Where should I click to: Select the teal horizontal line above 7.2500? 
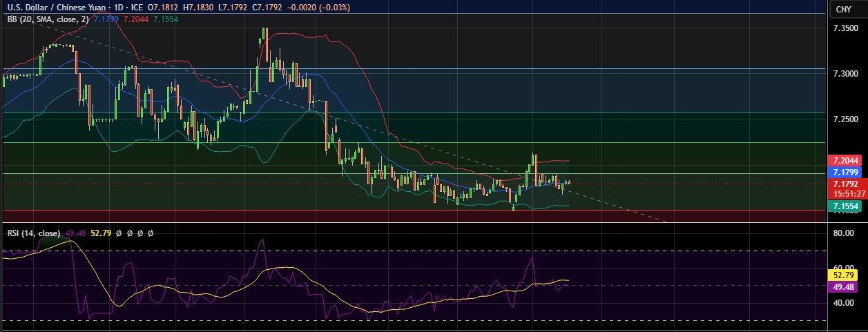[414, 112]
